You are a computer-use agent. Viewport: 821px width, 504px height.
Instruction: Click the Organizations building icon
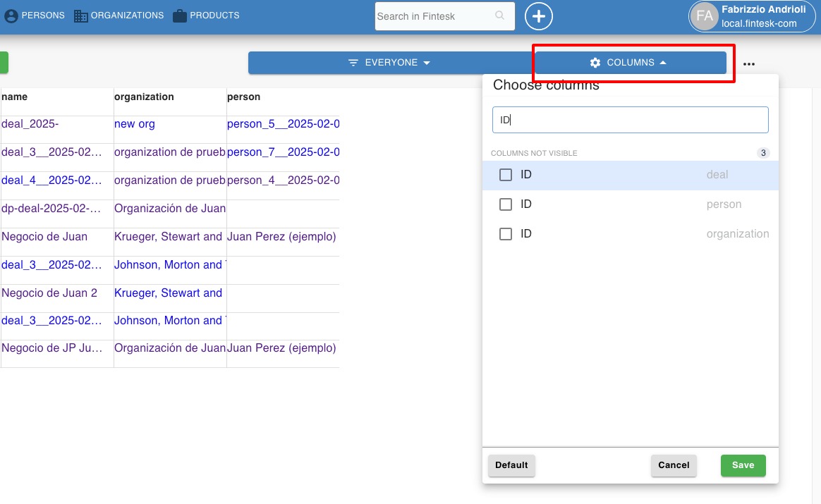click(81, 16)
